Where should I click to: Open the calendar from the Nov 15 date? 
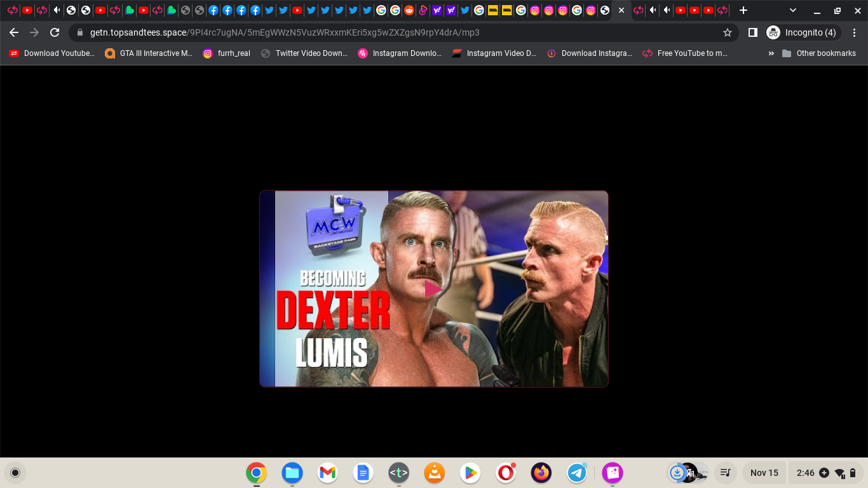click(764, 473)
